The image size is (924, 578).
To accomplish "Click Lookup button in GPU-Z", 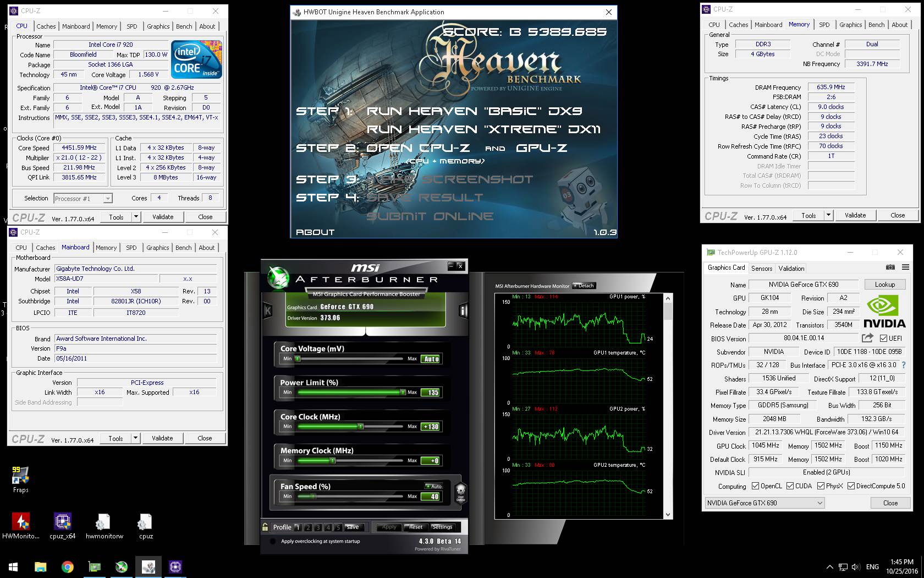I will [885, 285].
